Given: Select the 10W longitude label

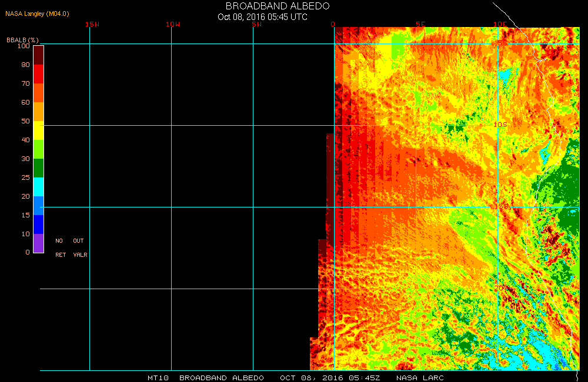Looking at the screenshot, I should coord(173,24).
